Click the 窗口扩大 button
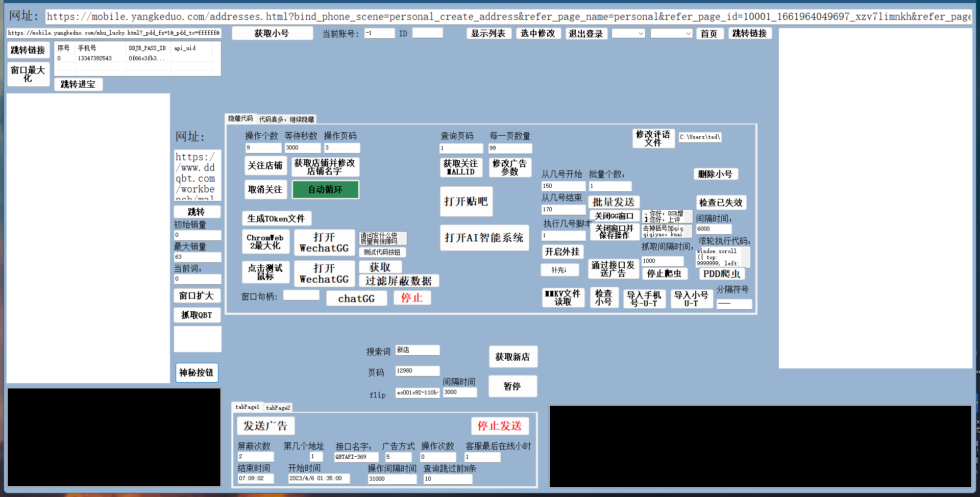The height and width of the screenshot is (497, 980). point(197,295)
